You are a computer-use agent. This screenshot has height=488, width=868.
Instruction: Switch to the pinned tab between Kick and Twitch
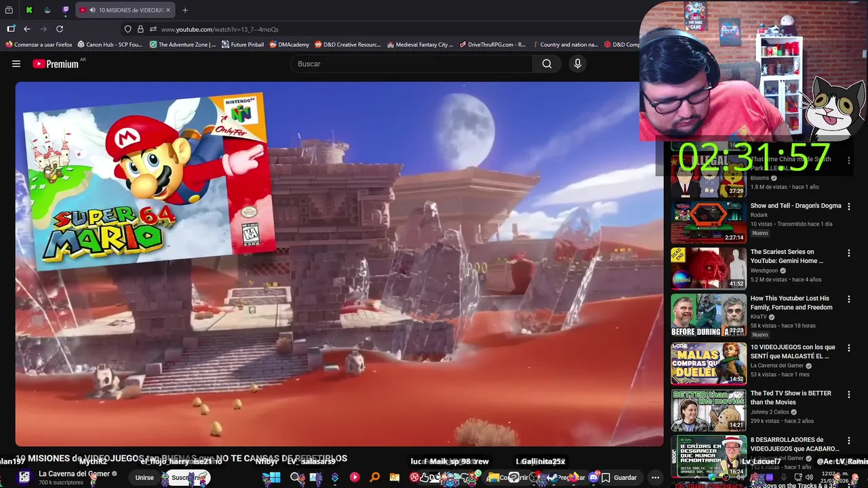click(x=47, y=10)
